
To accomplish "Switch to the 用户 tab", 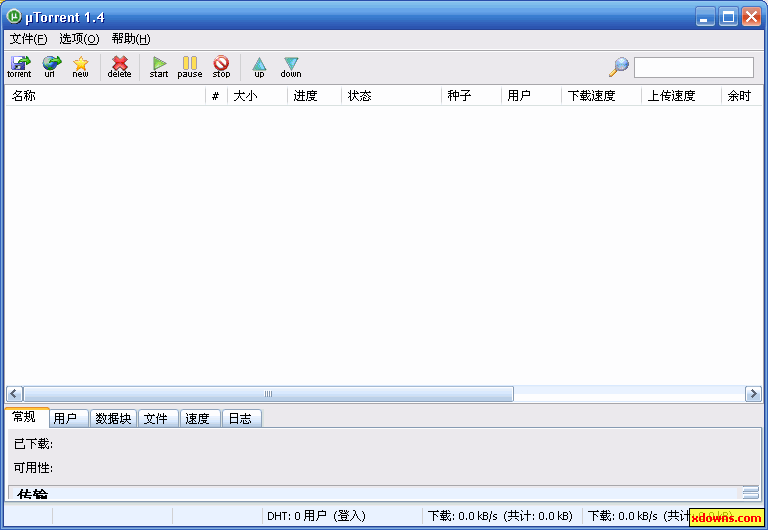I will point(69,418).
